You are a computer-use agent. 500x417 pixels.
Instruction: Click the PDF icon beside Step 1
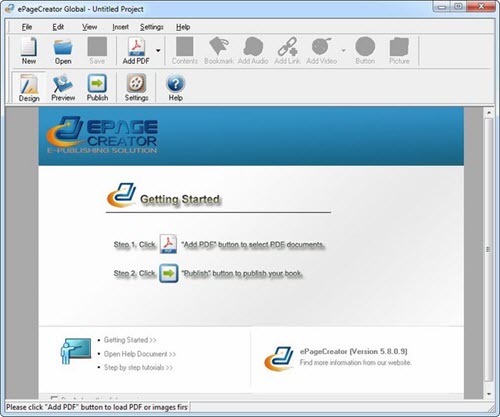point(168,244)
